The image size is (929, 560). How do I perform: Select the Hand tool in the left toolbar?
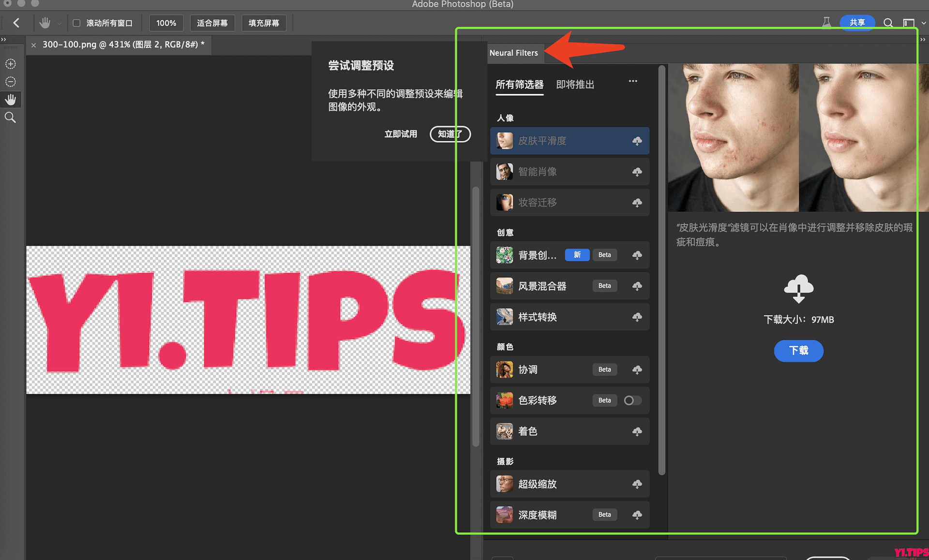(x=11, y=99)
